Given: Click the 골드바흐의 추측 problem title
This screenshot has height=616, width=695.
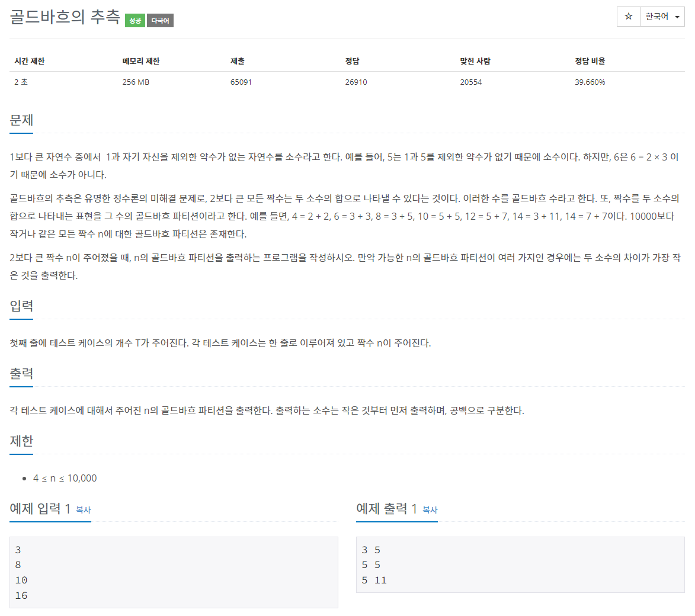Looking at the screenshot, I should point(65,17).
